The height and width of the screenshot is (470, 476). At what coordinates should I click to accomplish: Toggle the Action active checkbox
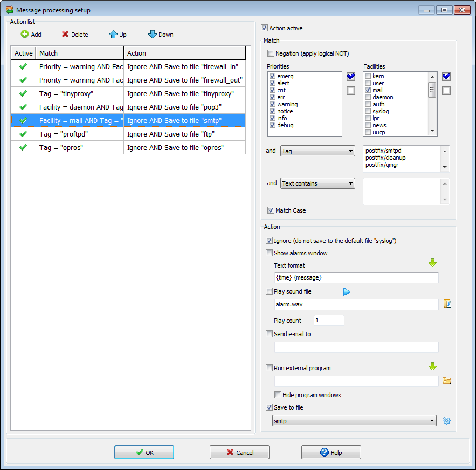pyautogui.click(x=265, y=28)
